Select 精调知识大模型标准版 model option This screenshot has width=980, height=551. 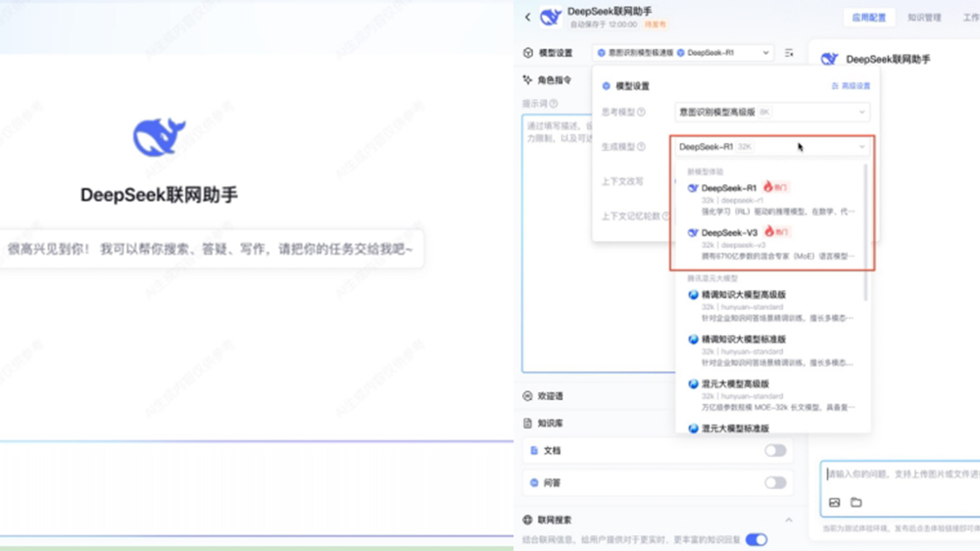pos(771,350)
